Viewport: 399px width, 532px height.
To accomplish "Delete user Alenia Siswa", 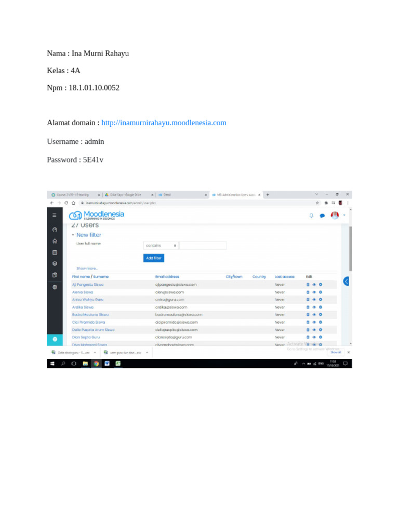I will point(308,292).
